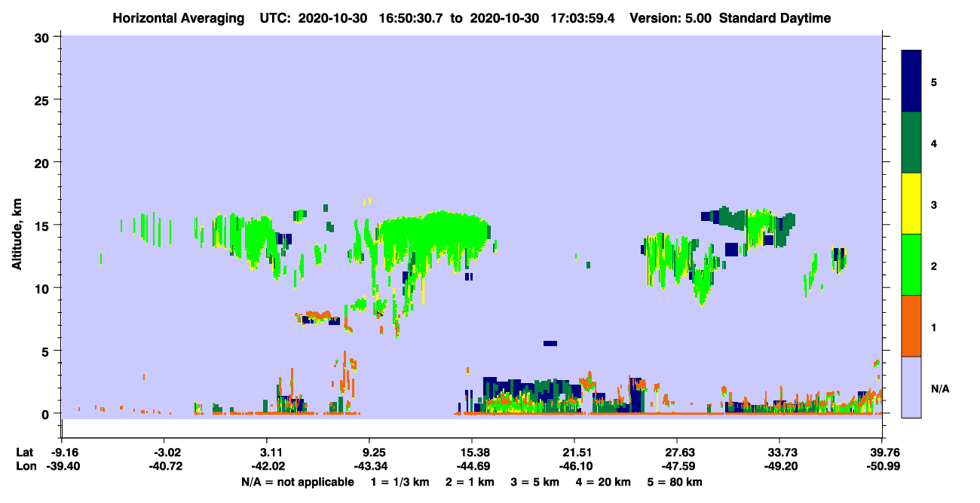
Task: Click the 'Lat' row label
Action: point(24,452)
